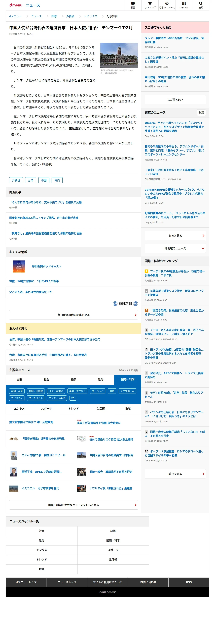
Task: Open タレント兼医師から800万借金 article
Action: point(174,40)
